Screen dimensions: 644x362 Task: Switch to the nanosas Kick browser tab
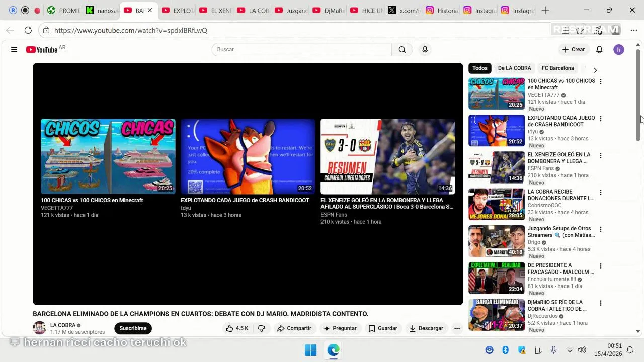102,10
